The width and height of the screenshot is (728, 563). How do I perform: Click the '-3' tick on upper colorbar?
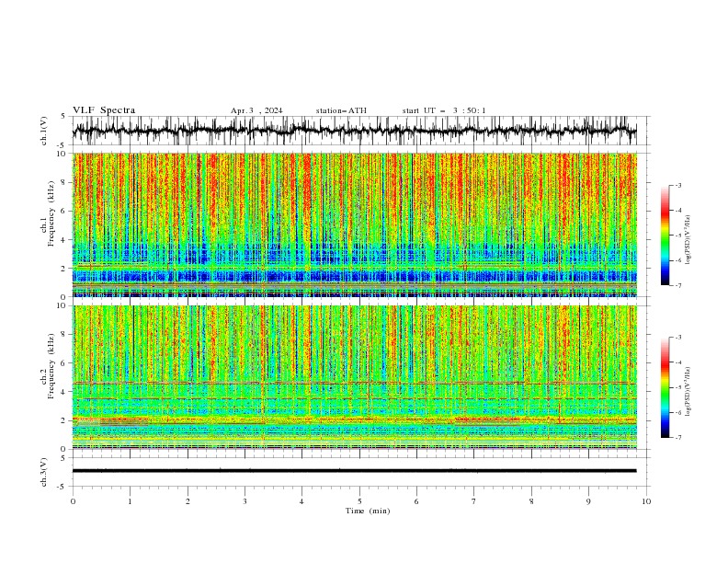[678, 185]
